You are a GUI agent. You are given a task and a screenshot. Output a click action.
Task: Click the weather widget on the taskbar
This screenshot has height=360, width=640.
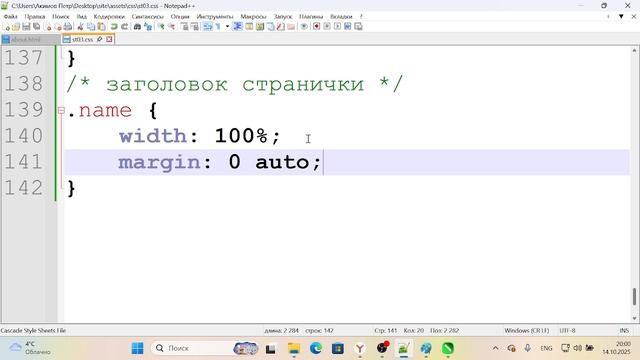(x=29, y=348)
